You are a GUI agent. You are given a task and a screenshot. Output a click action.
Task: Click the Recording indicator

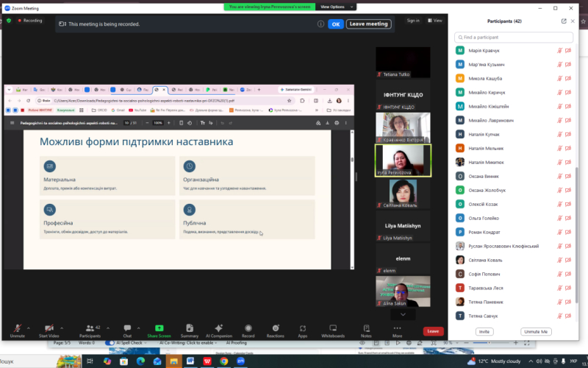tap(30, 21)
